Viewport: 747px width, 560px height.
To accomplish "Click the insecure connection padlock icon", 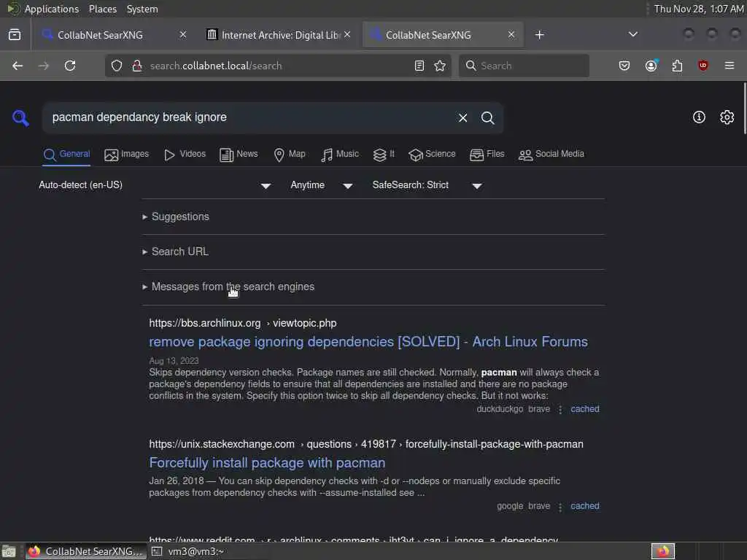I will pyautogui.click(x=137, y=66).
